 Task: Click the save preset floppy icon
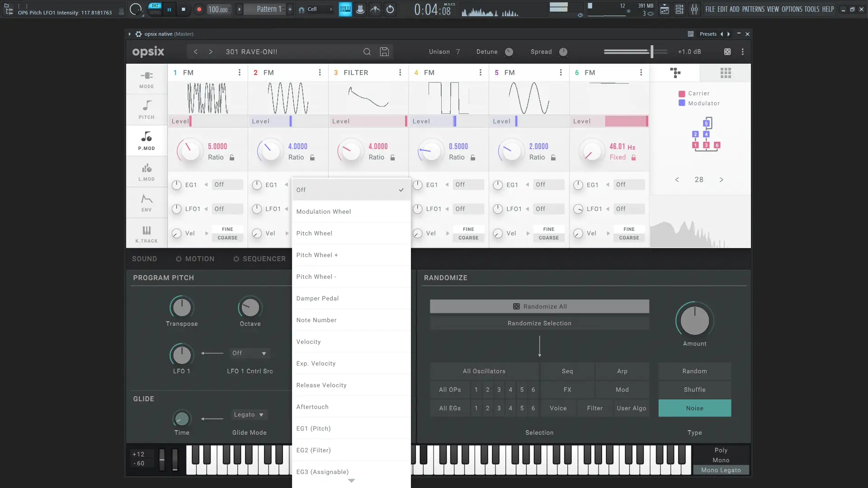pyautogui.click(x=384, y=52)
